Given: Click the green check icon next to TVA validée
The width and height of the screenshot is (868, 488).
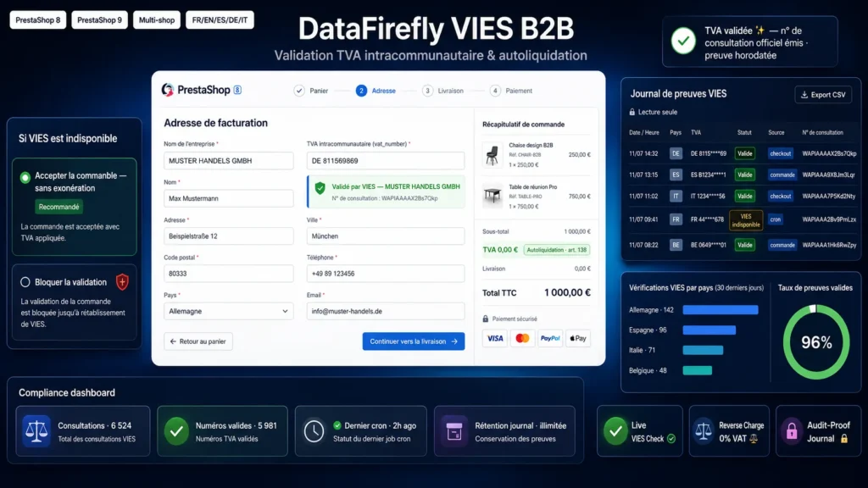Looking at the screenshot, I should [683, 42].
